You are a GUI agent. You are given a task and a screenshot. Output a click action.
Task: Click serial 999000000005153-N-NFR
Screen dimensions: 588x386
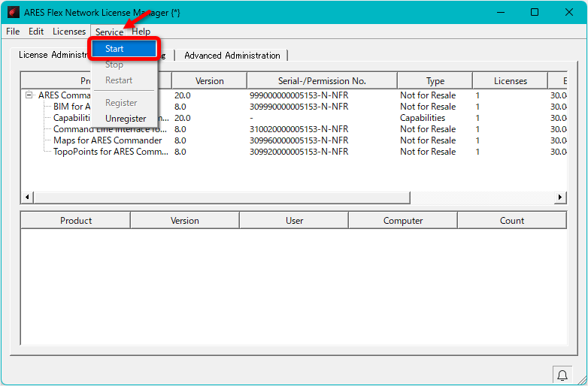pyautogui.click(x=299, y=95)
